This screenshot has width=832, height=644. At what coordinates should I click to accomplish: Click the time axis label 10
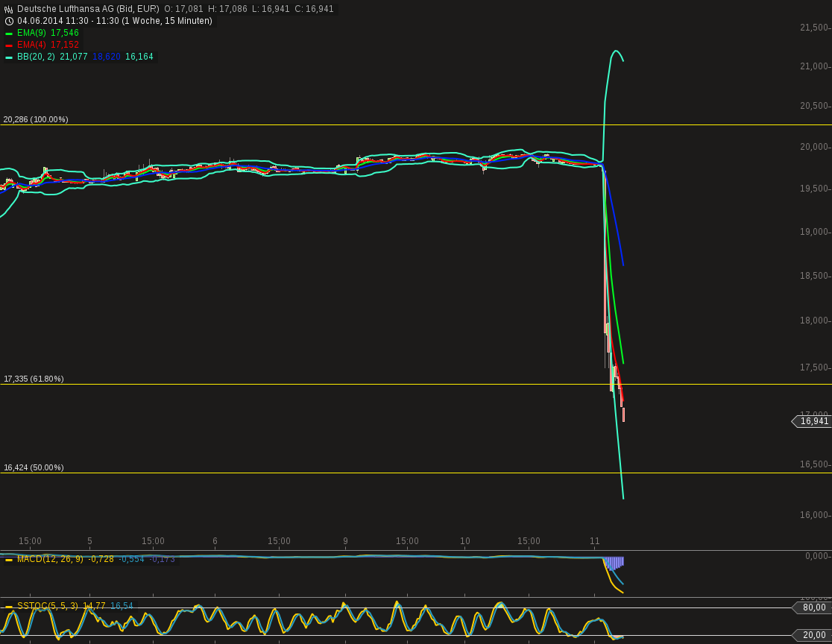point(464,541)
